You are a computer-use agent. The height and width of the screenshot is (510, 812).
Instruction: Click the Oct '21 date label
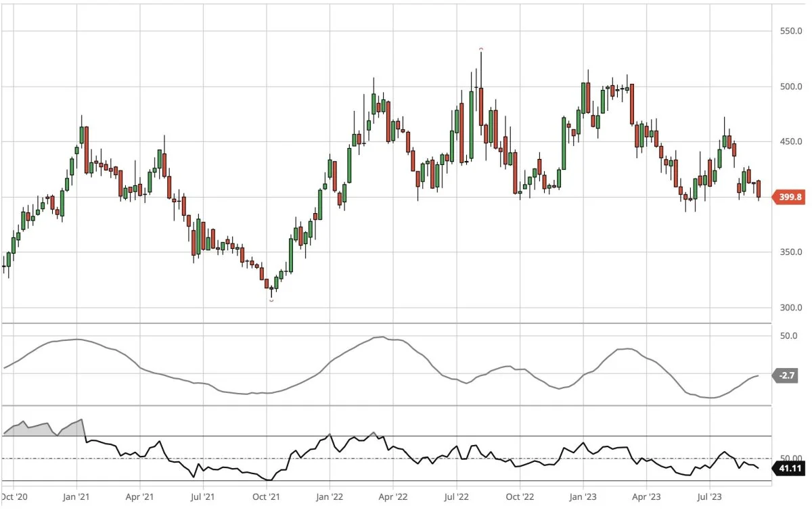pyautogui.click(x=266, y=497)
